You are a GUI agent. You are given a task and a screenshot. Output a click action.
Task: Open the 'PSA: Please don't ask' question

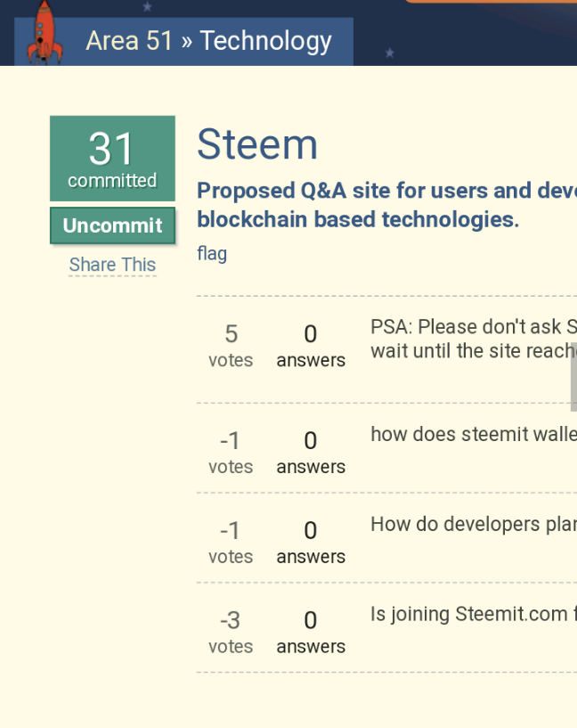pos(474,339)
